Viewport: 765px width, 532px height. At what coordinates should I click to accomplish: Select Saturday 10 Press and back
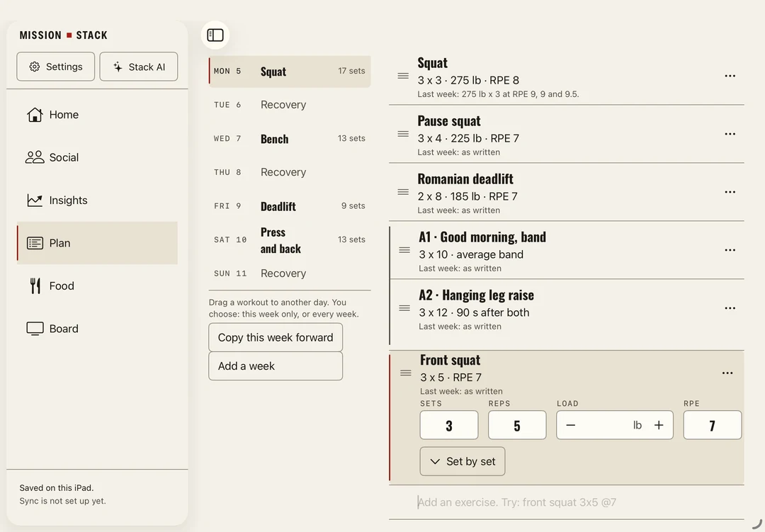[290, 240]
